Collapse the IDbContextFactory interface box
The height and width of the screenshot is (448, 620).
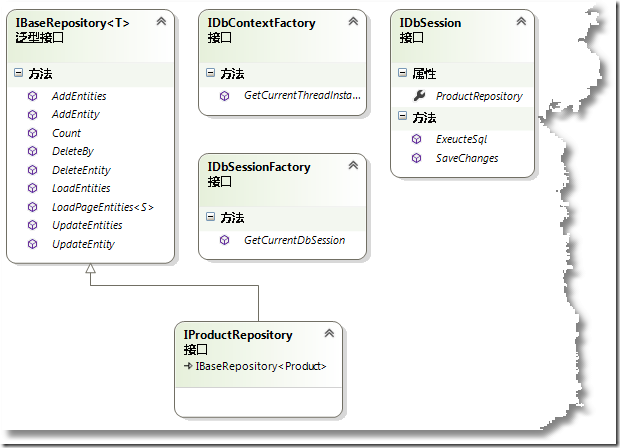pos(352,22)
